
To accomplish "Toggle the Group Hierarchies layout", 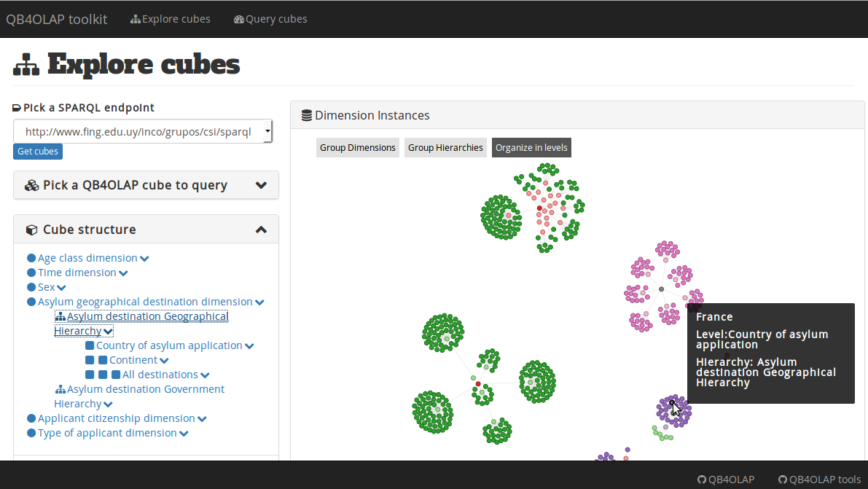I will tap(445, 148).
